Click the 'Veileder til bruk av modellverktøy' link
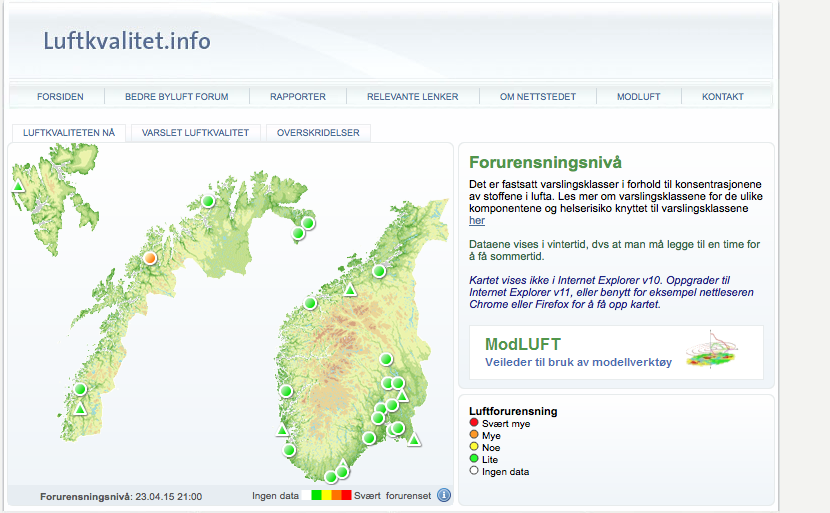This screenshot has width=830, height=513. click(x=578, y=362)
